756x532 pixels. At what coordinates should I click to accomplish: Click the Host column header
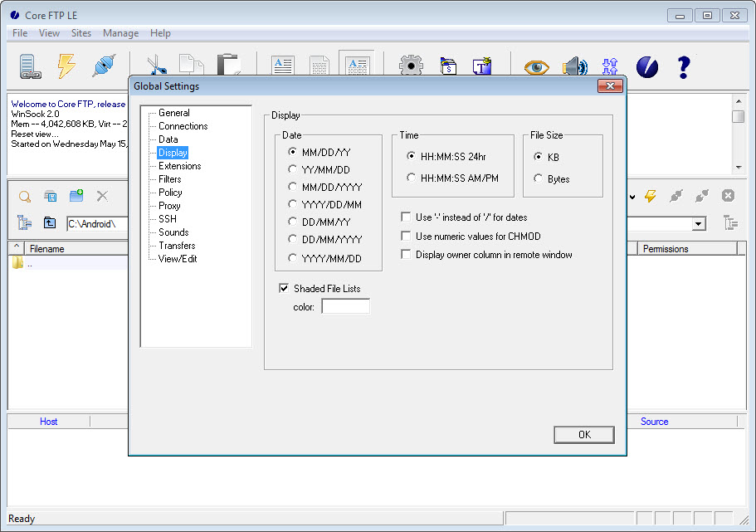pos(49,422)
